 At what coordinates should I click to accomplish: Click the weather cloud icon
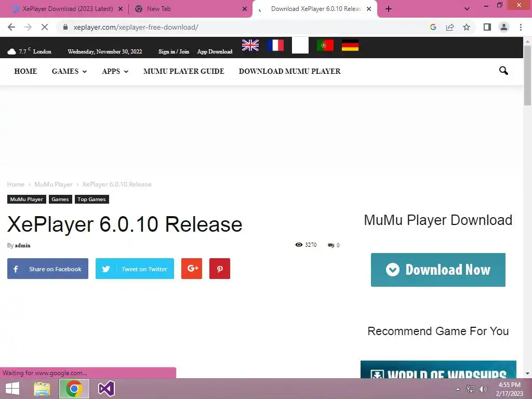tap(12, 51)
